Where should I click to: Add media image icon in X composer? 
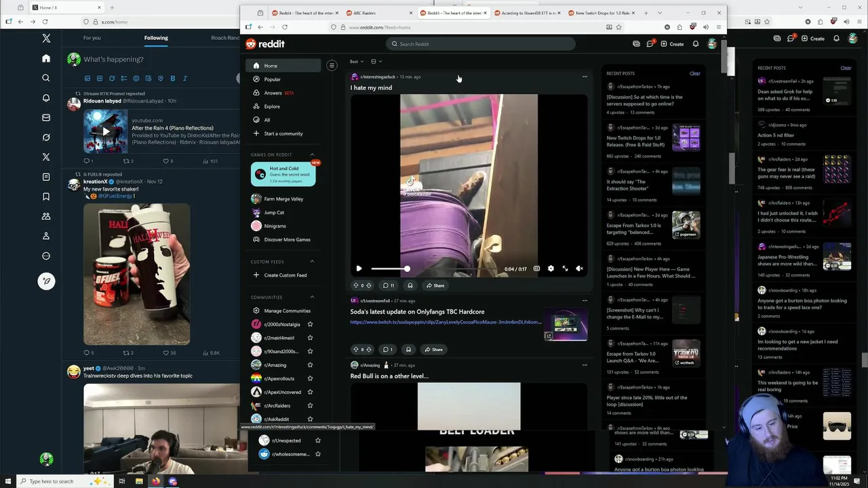pos(87,79)
